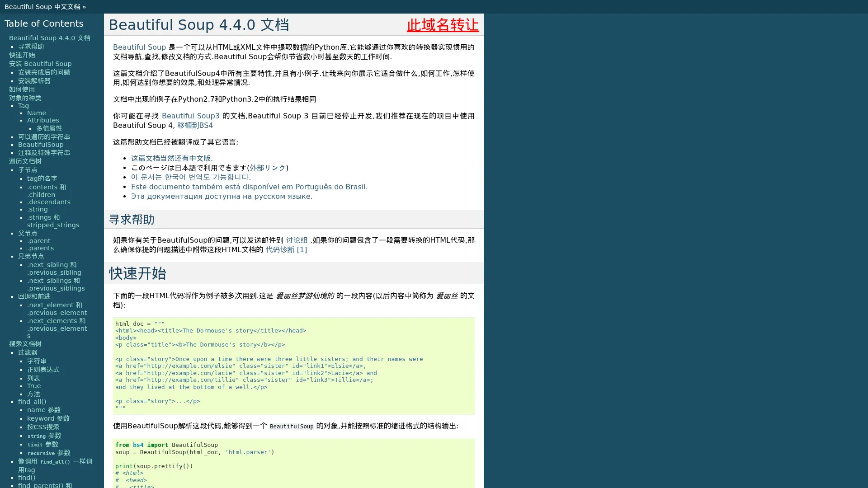Jump to 搜索文档树 in sidebar
Image resolution: width=868 pixels, height=488 pixels.
(25, 344)
